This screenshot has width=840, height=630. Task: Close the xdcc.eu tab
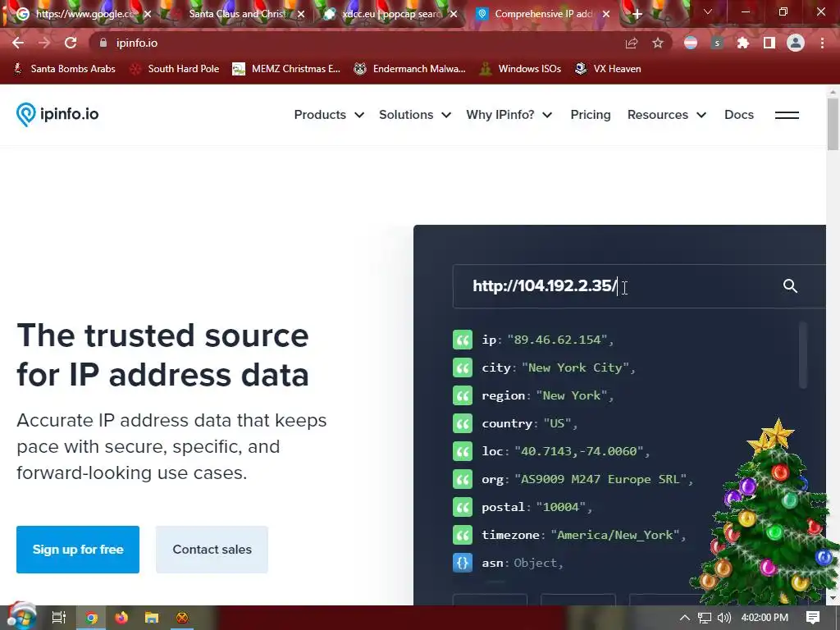point(454,14)
